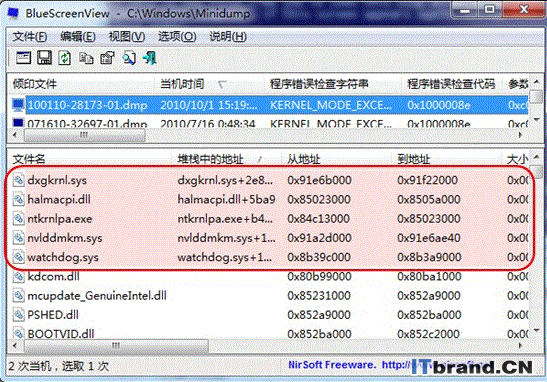Click the BlueScreenView title bar app icon
The width and height of the screenshot is (547, 382).
point(14,13)
